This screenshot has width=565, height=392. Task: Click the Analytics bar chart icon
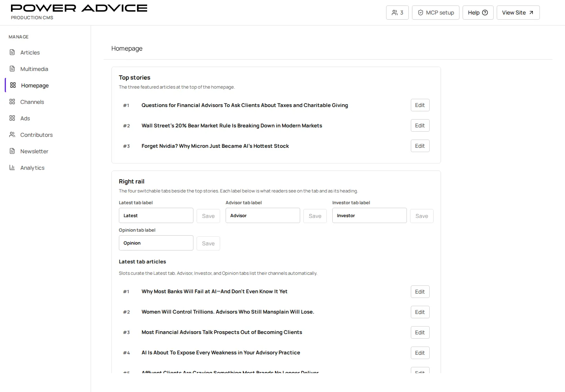(12, 167)
